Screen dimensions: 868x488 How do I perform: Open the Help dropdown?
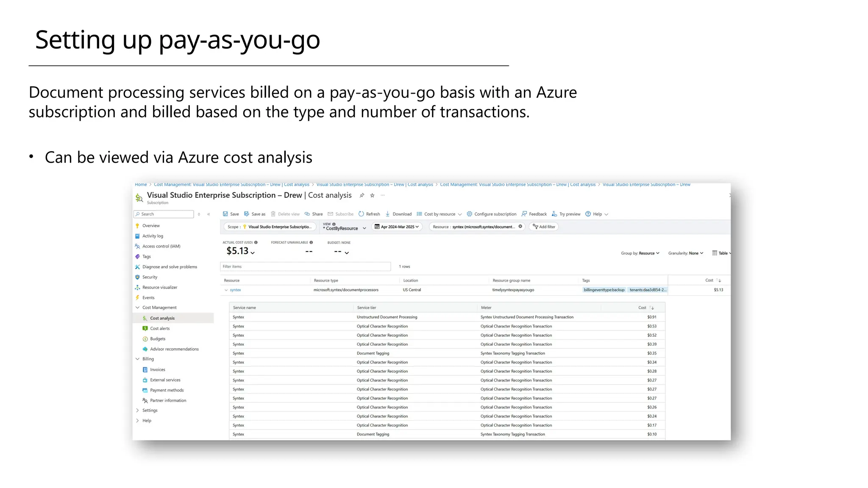pos(597,214)
